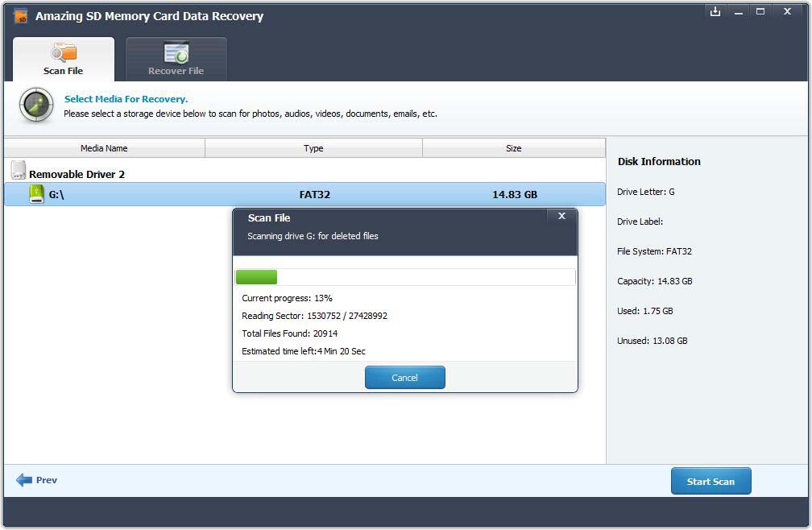Click Unused: 13.08 GB text
Screen dimensions: 812x530
pos(652,341)
